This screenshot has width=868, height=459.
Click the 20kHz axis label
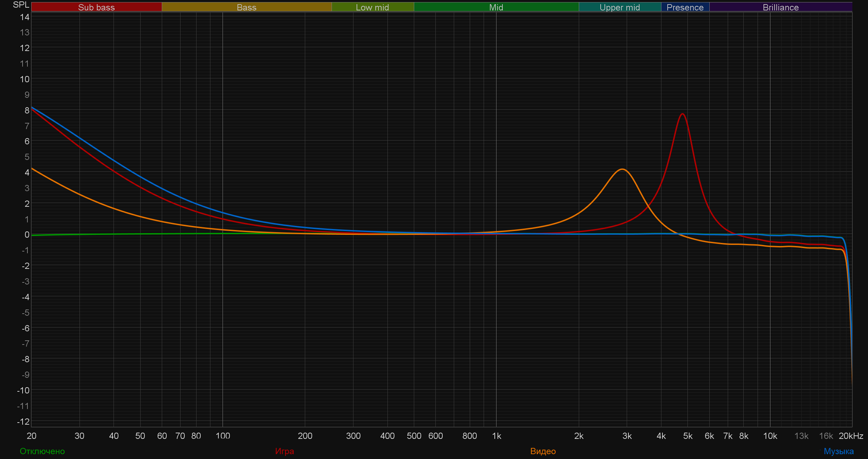(851, 436)
